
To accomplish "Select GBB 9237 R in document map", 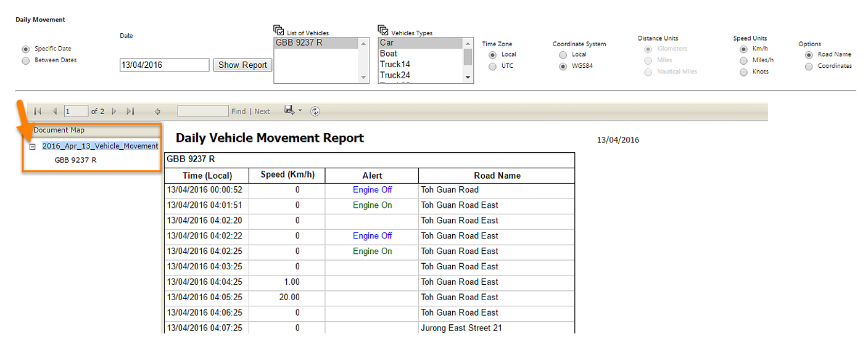I will point(75,160).
